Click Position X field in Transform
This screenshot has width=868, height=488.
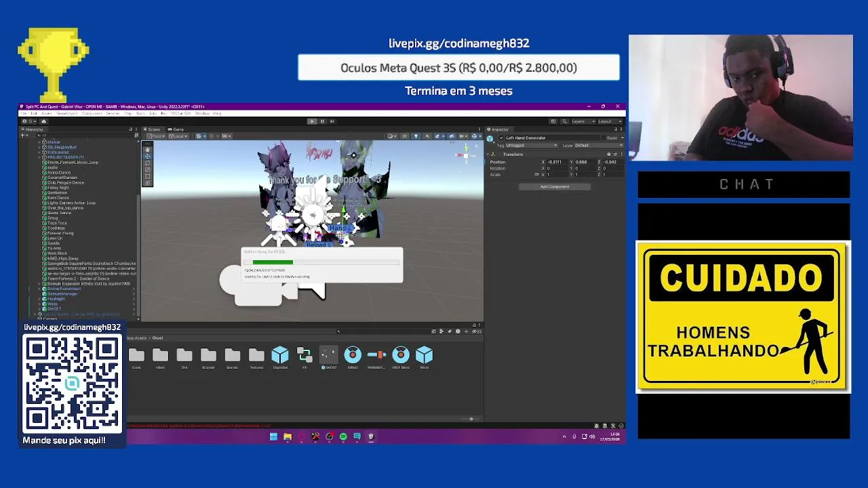click(557, 162)
